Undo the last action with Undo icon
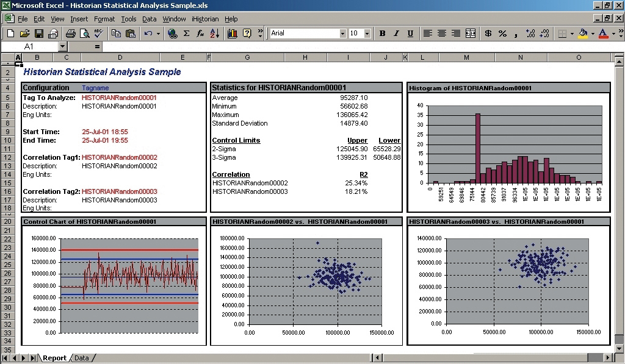The width and height of the screenshot is (625, 364). pyautogui.click(x=148, y=34)
